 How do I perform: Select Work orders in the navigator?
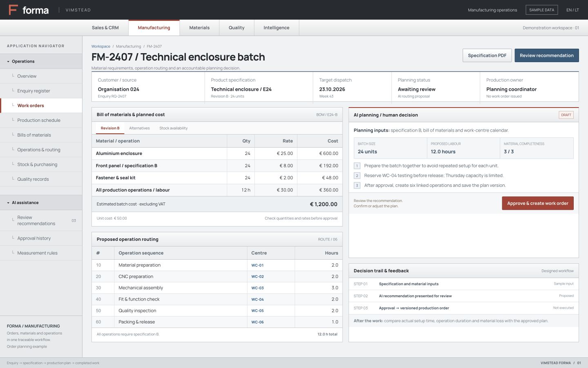[x=41, y=105]
